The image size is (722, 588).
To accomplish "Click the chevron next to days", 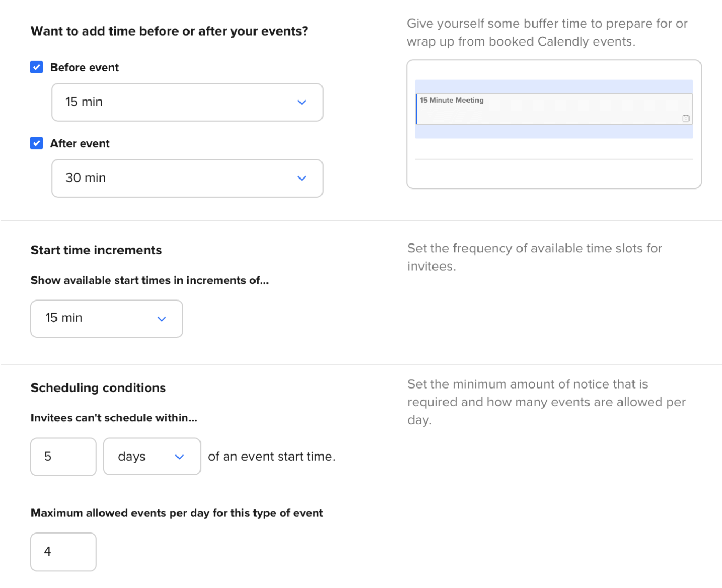I will click(180, 457).
